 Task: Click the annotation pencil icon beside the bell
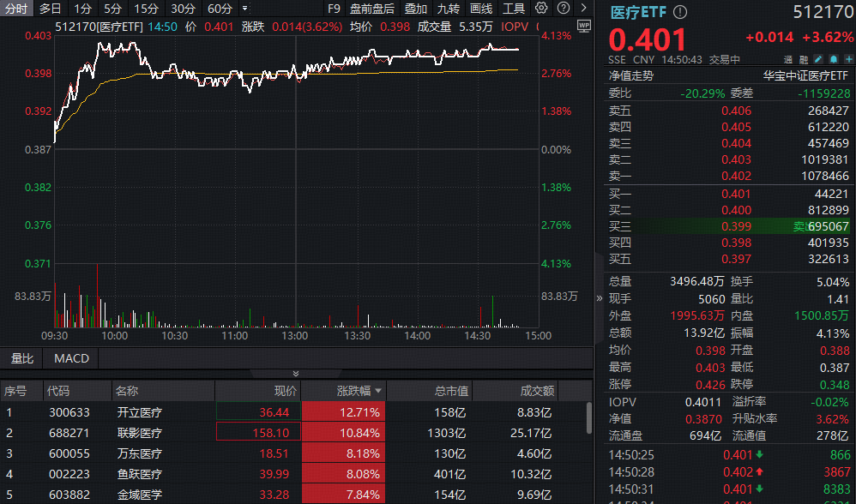pyautogui.click(x=819, y=58)
